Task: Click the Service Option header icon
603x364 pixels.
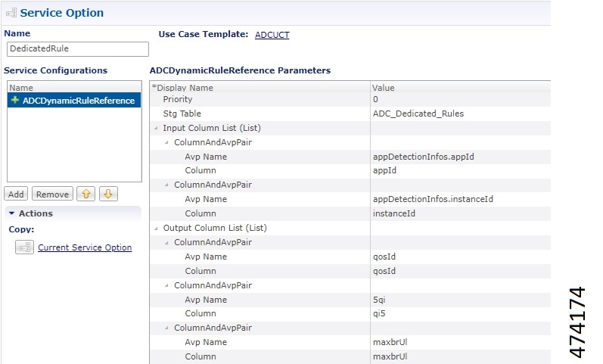Action: (x=11, y=13)
